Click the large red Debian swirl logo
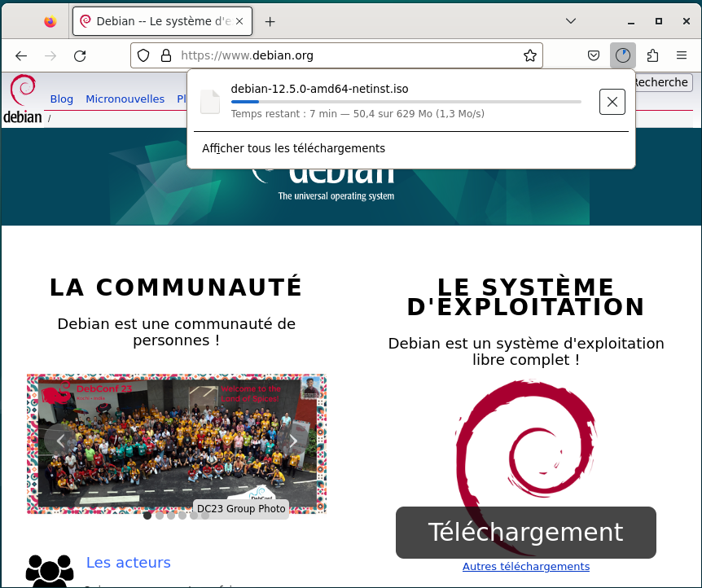The width and height of the screenshot is (702, 588). tap(526, 443)
